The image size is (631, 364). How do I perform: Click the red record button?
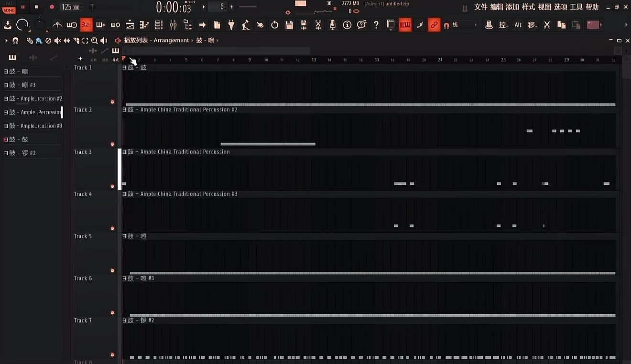point(52,7)
